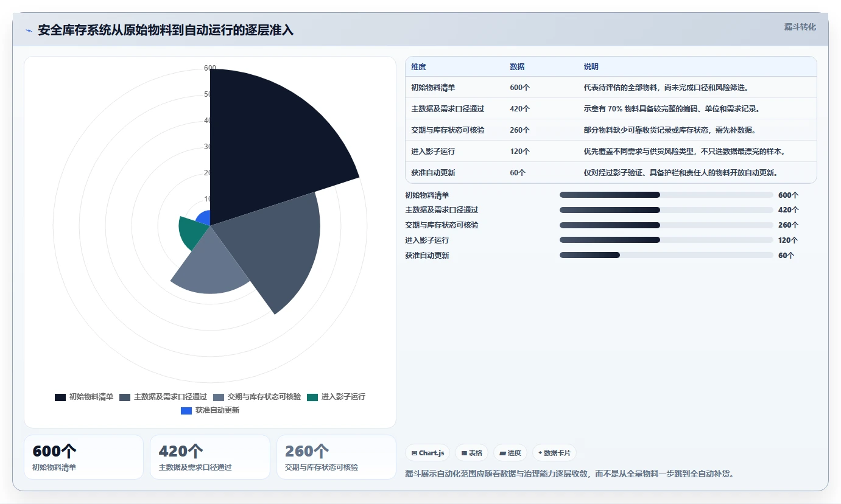841x504 pixels.
Task: Click table value 420个
Action: [x=519, y=109]
